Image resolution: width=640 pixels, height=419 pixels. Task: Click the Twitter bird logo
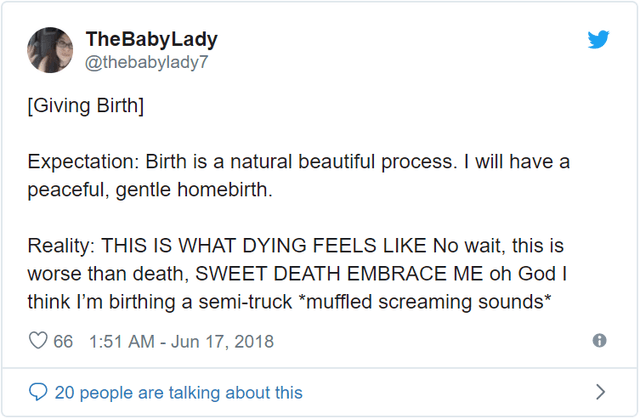tap(598, 39)
